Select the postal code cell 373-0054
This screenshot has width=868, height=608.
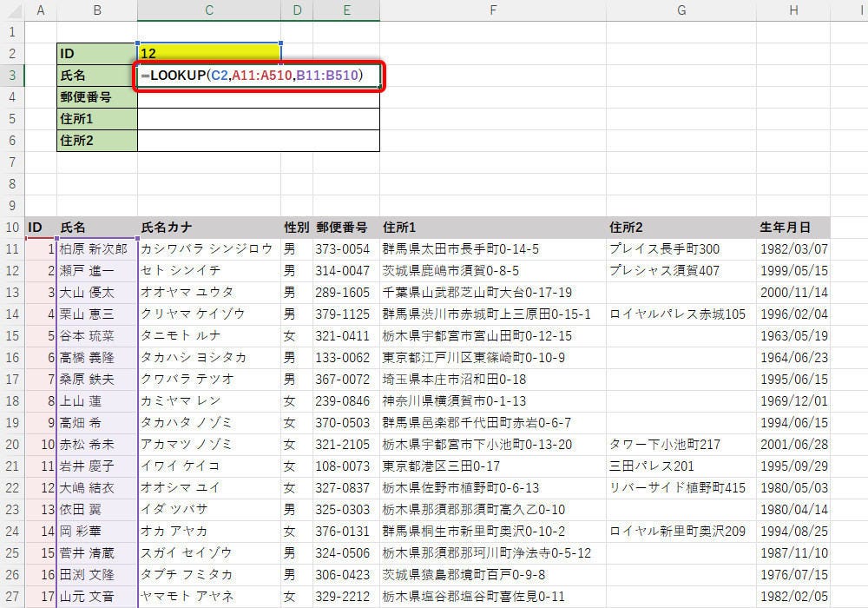(345, 249)
